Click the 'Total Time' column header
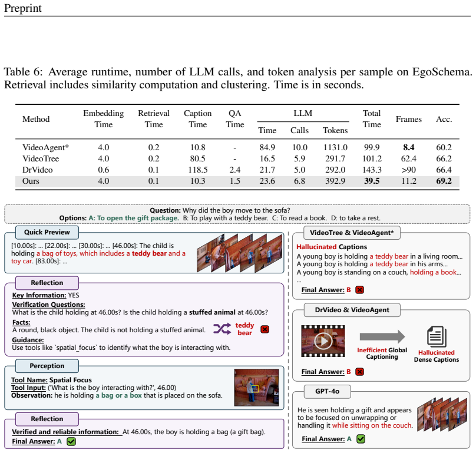Viewport: 476px width, 453px height. coord(372,119)
